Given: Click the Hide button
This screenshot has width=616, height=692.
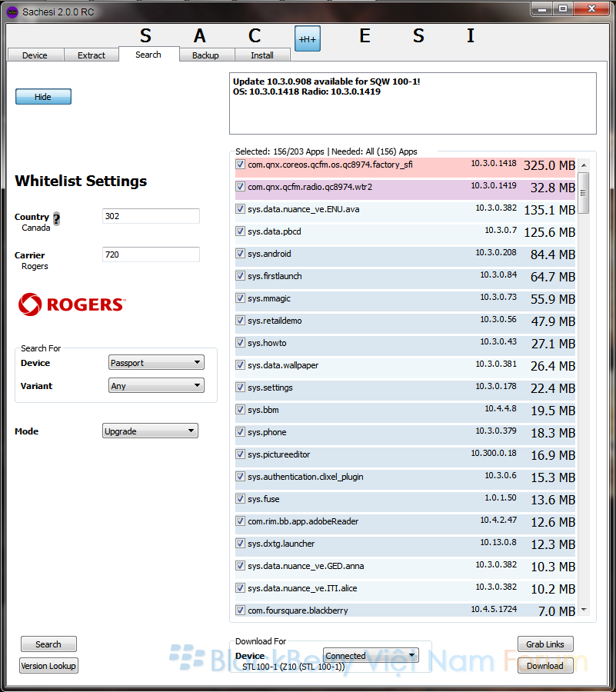Looking at the screenshot, I should pos(43,97).
